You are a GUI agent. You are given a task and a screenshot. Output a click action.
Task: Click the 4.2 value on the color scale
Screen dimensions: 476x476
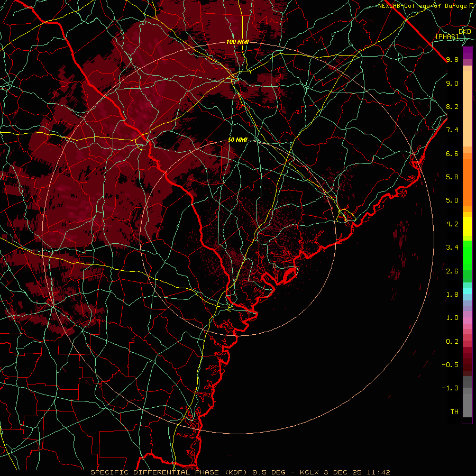(452, 224)
